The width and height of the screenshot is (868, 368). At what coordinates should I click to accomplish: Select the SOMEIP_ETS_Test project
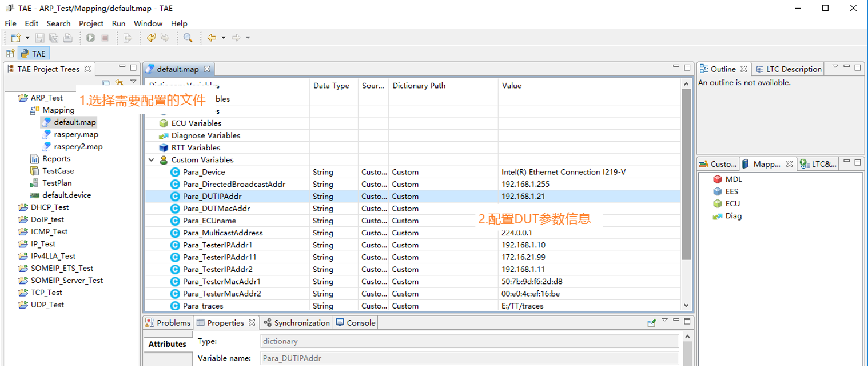click(55, 268)
